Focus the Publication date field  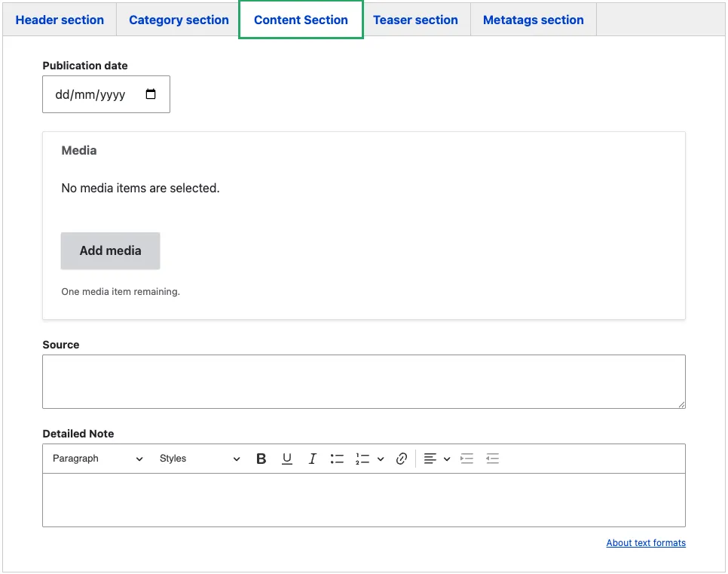point(106,94)
